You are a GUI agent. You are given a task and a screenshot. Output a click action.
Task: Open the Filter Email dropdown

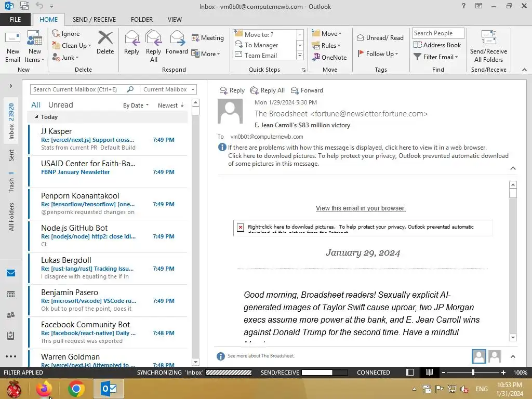click(x=436, y=57)
